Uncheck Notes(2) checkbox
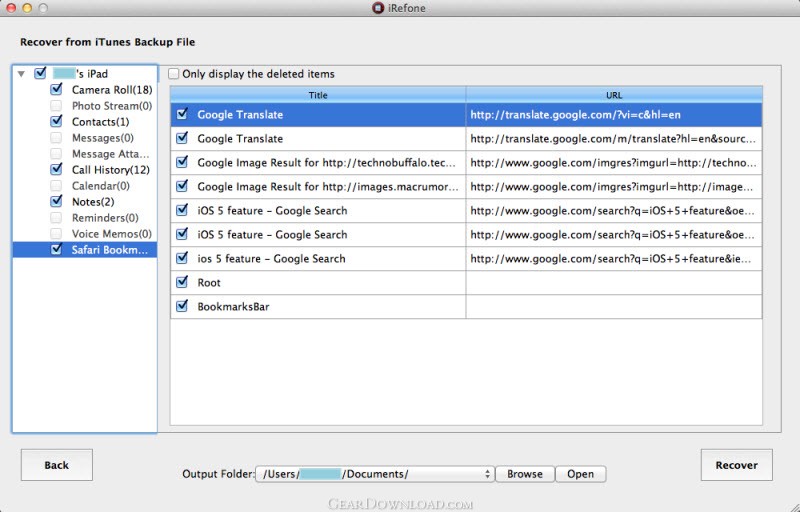 click(56, 201)
